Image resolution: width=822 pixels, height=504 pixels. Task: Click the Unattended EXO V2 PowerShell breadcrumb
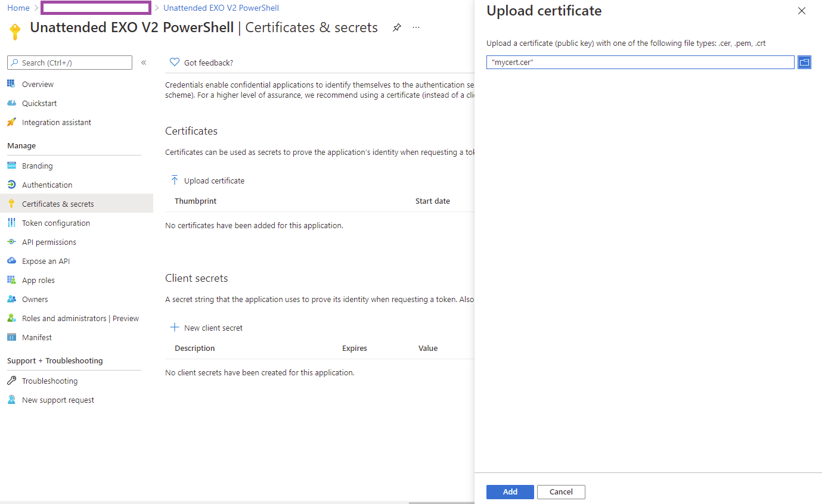221,8
